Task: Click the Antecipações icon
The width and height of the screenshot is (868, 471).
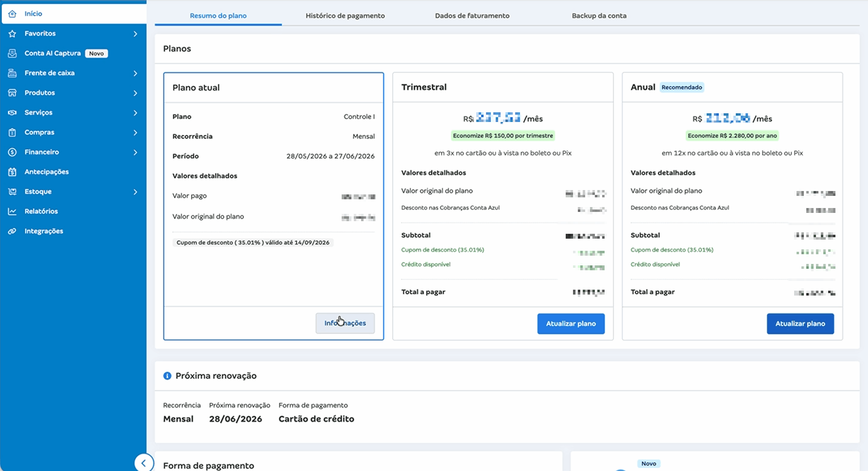Action: [12, 172]
